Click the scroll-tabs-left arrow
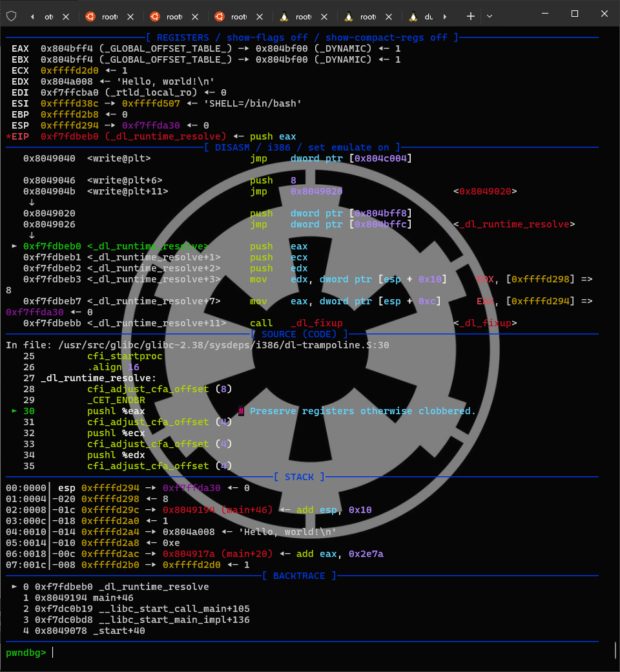The width and height of the screenshot is (620, 672). [x=32, y=17]
